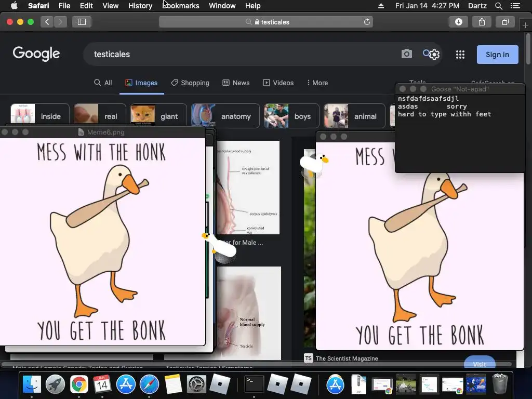Click the Meme6.png window title bar

(102, 132)
